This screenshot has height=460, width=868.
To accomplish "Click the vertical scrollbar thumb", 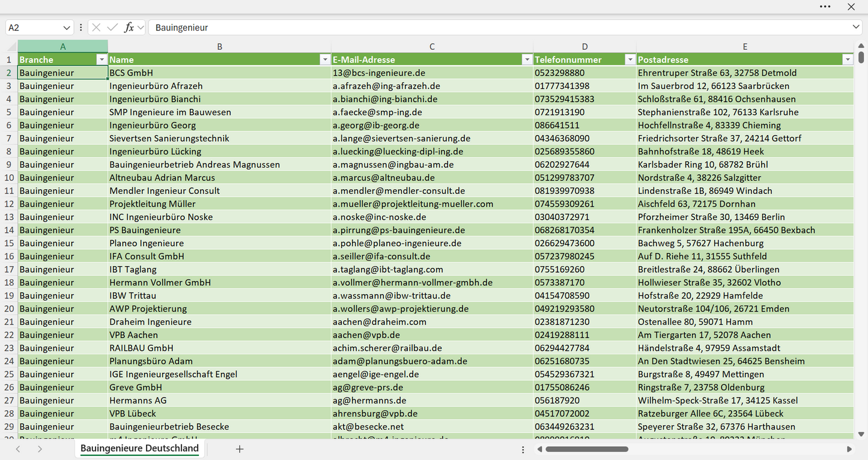I will (861, 57).
